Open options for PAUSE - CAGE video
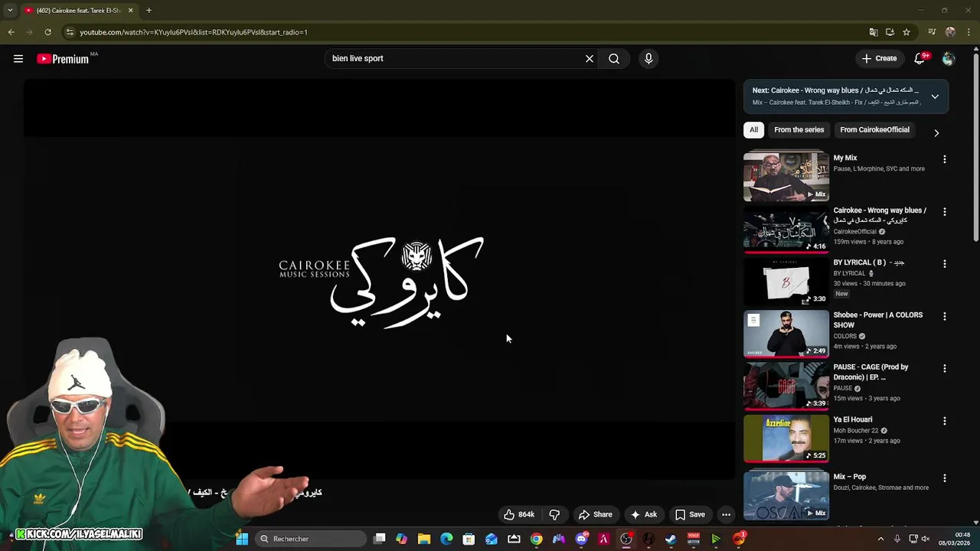This screenshot has height=551, width=980. point(944,368)
